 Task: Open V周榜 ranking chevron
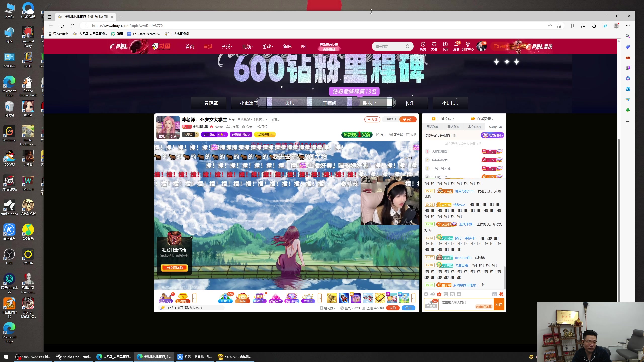(x=197, y=135)
